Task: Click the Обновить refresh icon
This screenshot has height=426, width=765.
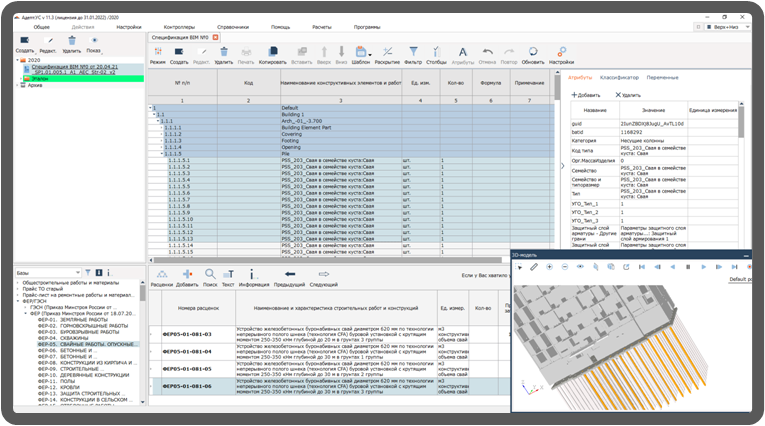Action: (533, 51)
